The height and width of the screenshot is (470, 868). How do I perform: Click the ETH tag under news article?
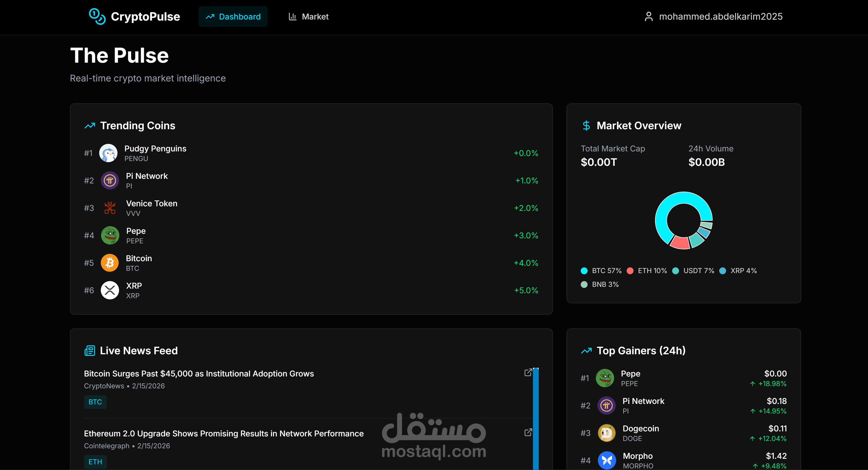95,462
